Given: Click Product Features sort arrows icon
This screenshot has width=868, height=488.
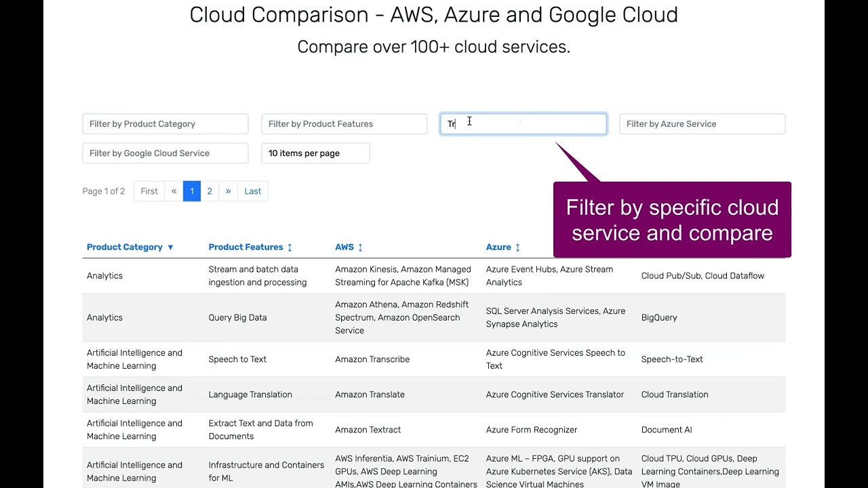Looking at the screenshot, I should pos(290,247).
